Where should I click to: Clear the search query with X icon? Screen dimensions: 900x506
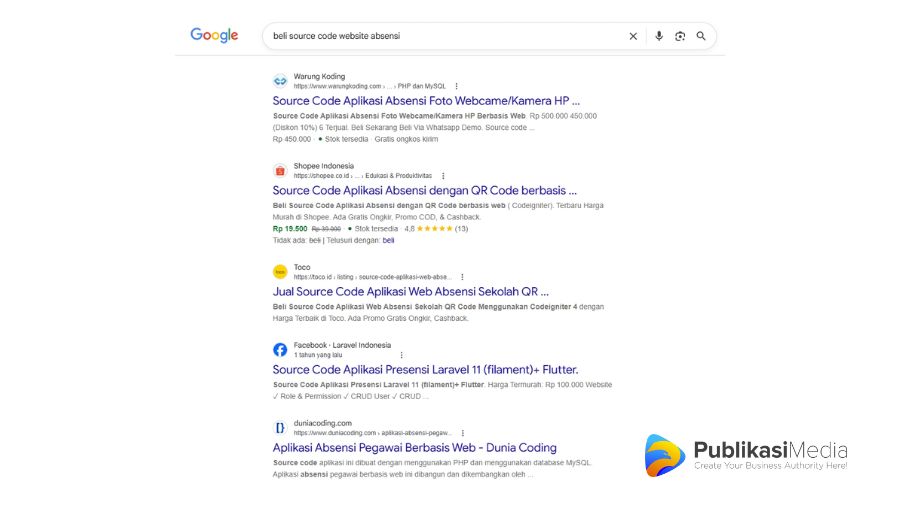tap(633, 36)
